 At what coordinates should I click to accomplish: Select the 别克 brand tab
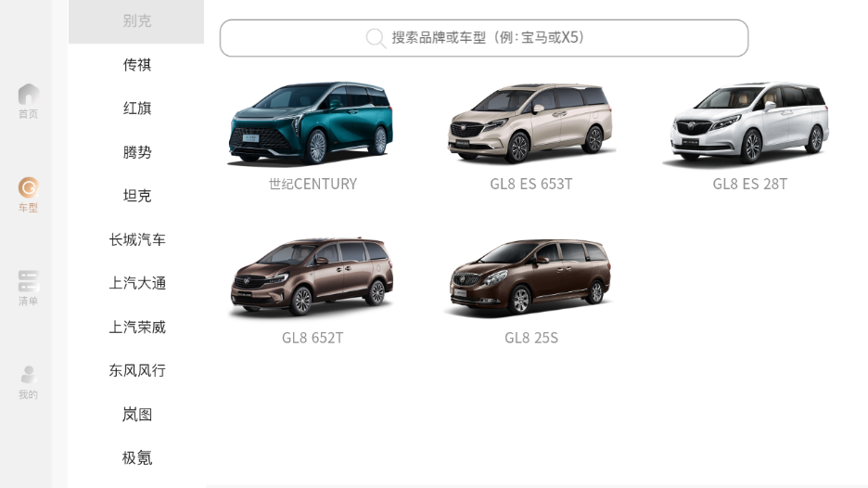coord(136,21)
